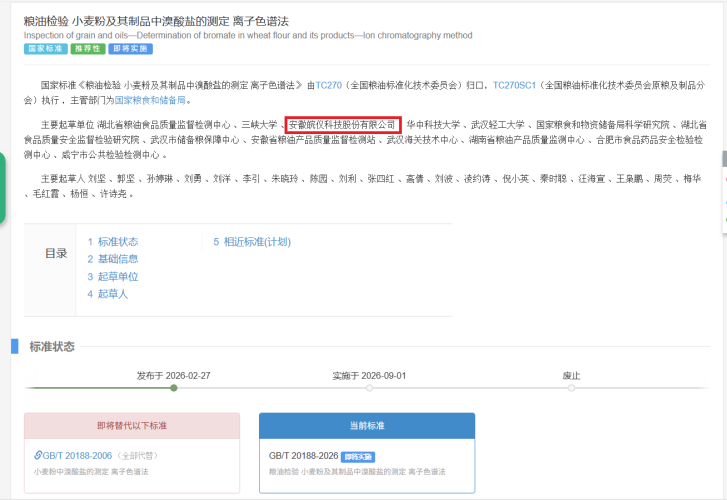Image resolution: width=727 pixels, height=500 pixels.
Task: Open the 国家粮食和储备局 link
Action: pyautogui.click(x=150, y=100)
